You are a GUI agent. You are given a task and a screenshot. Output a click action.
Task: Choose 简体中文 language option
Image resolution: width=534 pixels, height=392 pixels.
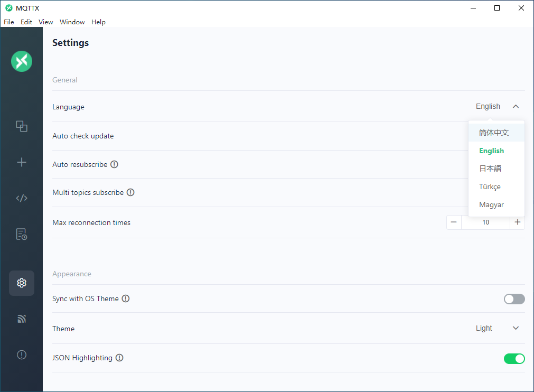pos(496,133)
